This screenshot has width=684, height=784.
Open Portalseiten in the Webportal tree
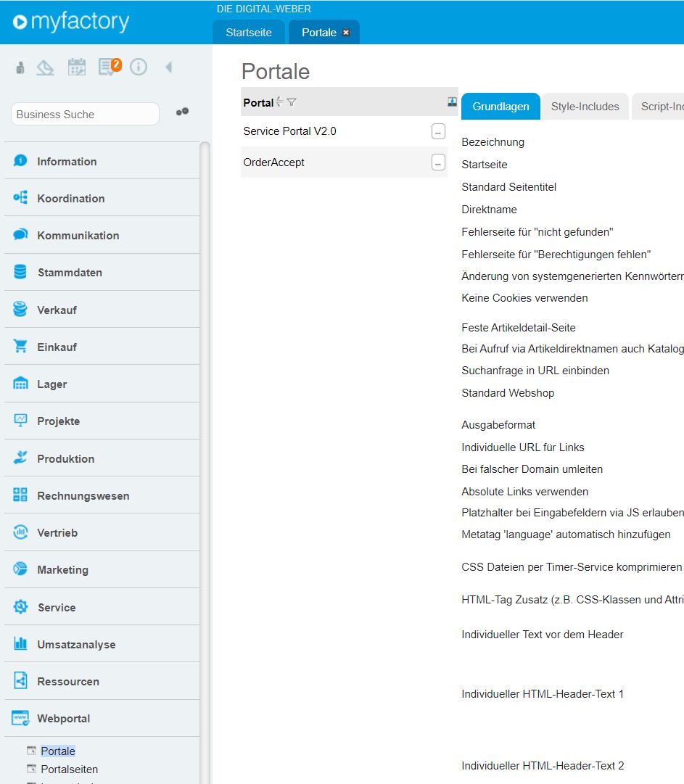click(69, 769)
